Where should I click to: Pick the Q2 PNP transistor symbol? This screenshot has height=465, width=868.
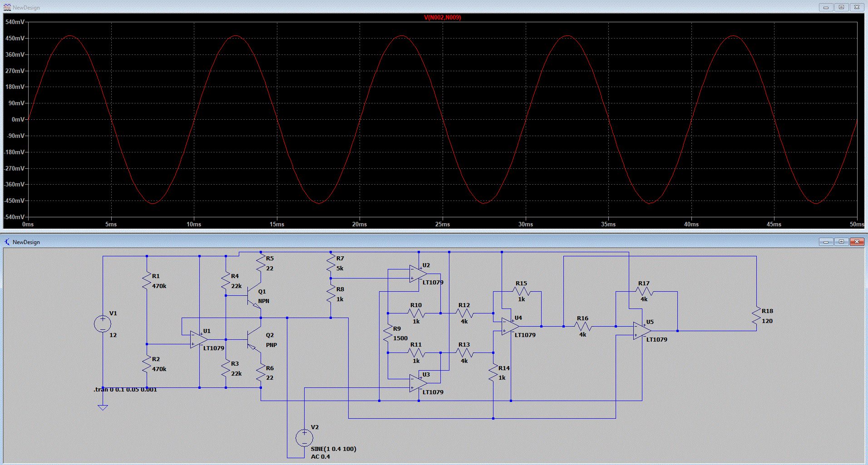tap(253, 340)
